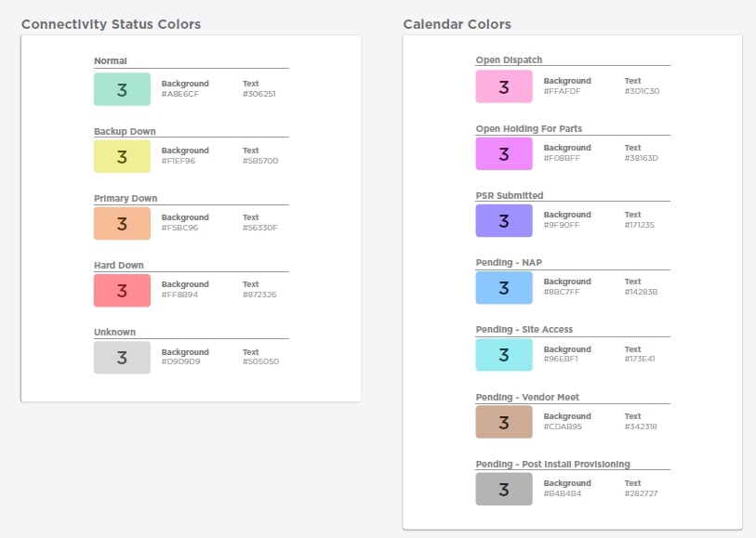Click the Open Holding For Parts swatch
Image resolution: width=756 pixels, height=538 pixels.
pos(504,153)
